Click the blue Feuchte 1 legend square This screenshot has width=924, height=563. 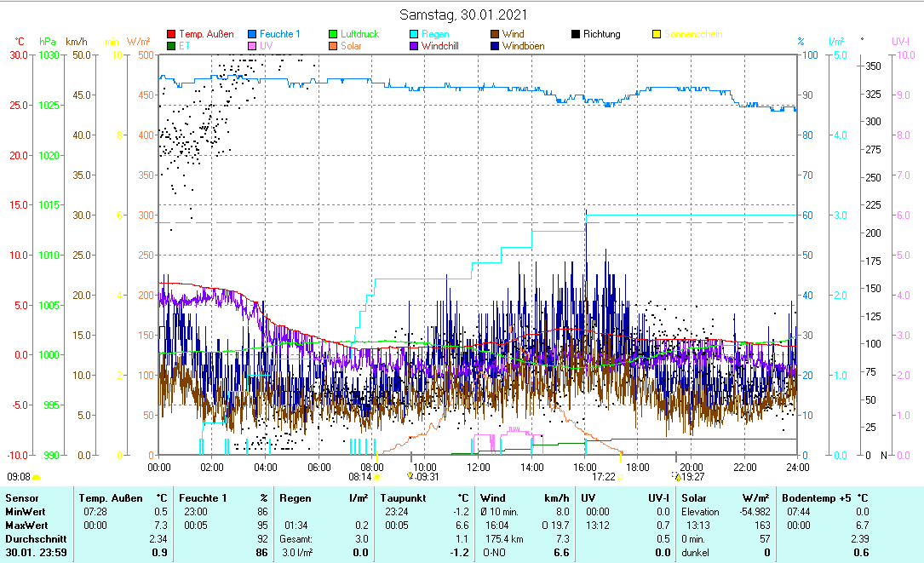[x=252, y=35]
